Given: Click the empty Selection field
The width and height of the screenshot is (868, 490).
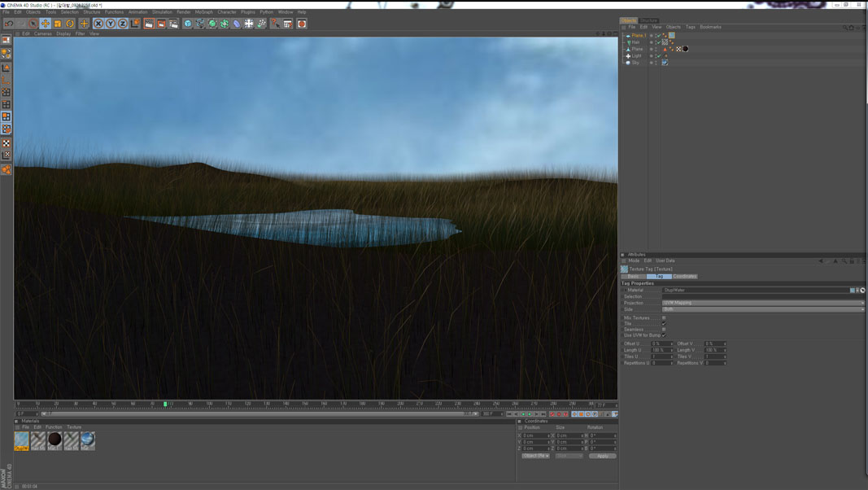Looking at the screenshot, I should coord(763,297).
